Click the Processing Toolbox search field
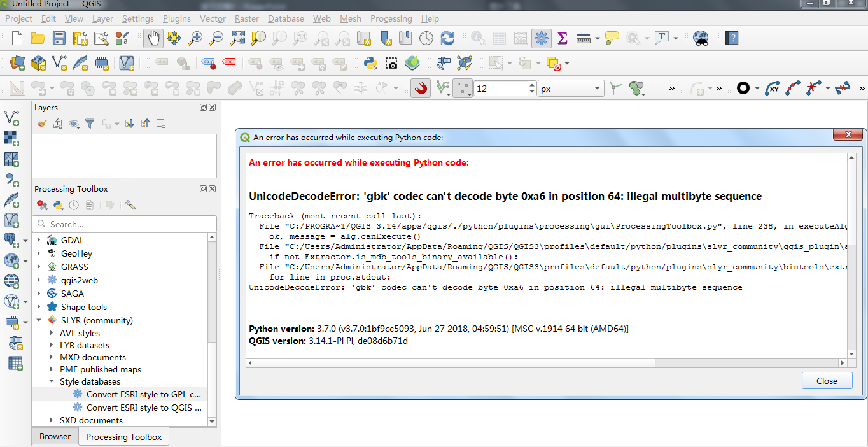This screenshot has width=868, height=447. tap(125, 224)
